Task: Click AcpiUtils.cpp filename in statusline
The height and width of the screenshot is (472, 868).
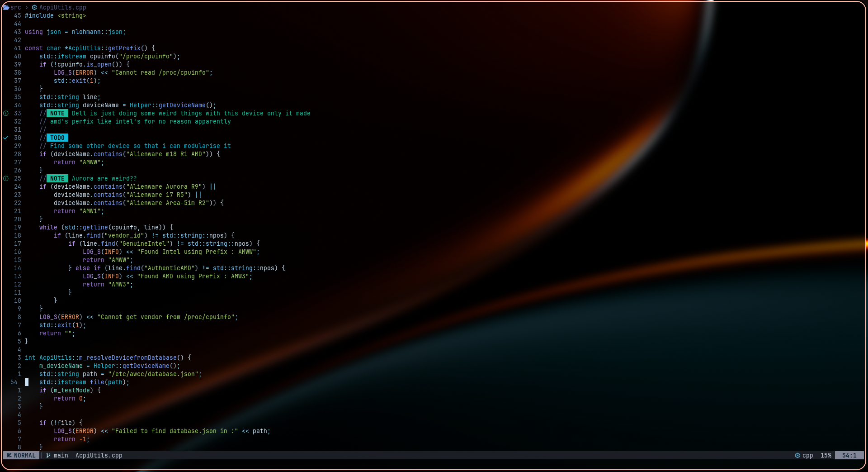Action: 99,456
